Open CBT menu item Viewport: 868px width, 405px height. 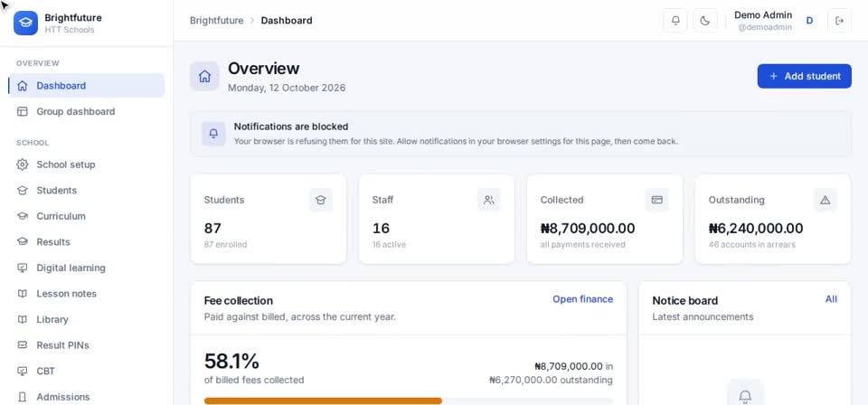[x=87, y=372]
